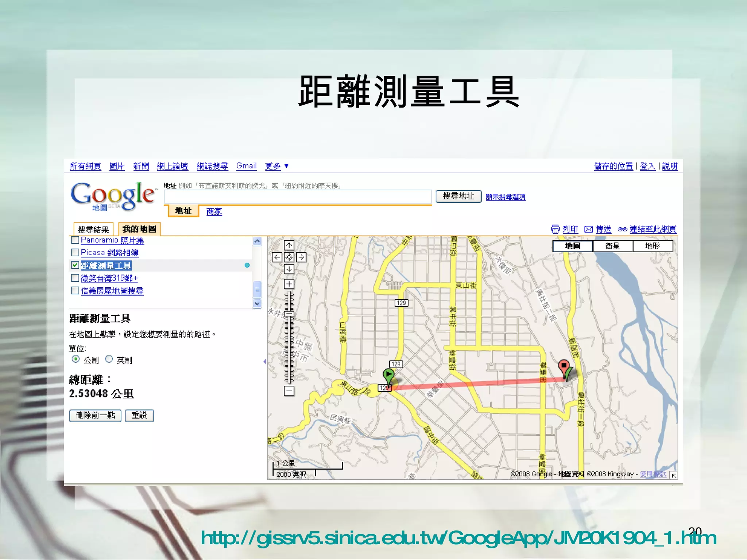747x560 pixels.
Task: Click the blue dot next to 距離測量工具
Action: tap(247, 265)
